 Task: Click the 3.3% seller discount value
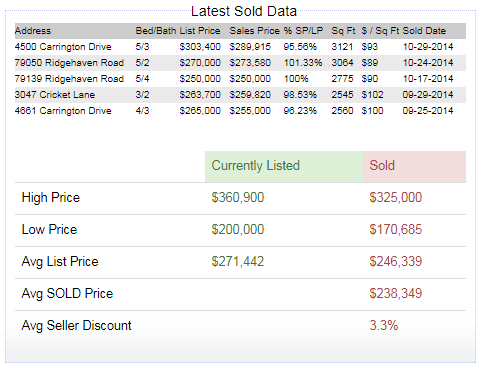coord(384,326)
